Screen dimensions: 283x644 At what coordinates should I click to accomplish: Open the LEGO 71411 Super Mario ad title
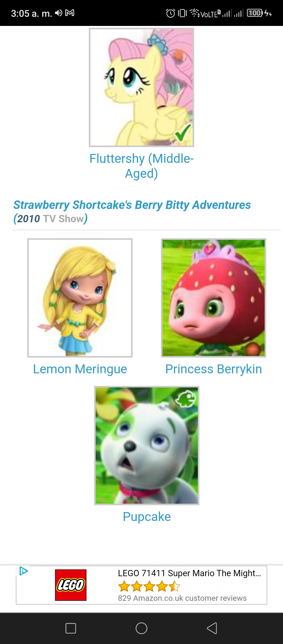(189, 573)
